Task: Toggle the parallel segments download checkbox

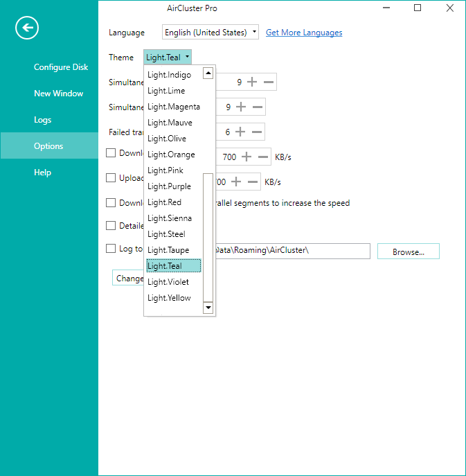Action: [x=111, y=202]
